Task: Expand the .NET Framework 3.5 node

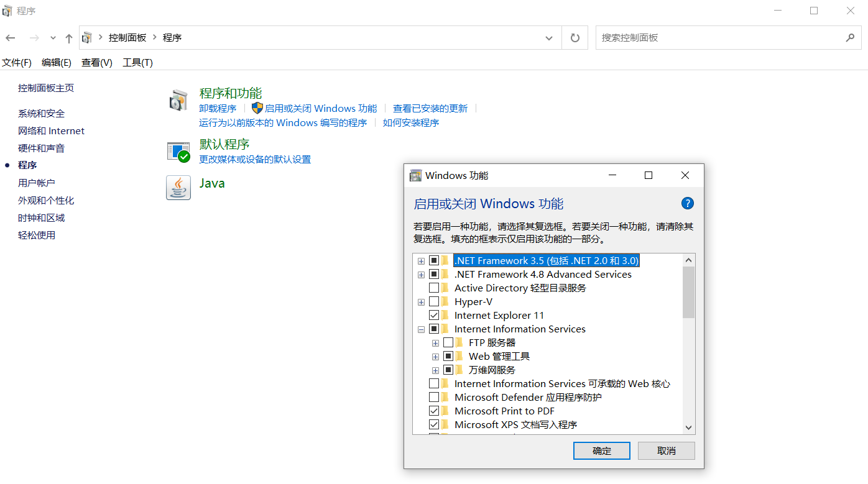Action: [422, 261]
